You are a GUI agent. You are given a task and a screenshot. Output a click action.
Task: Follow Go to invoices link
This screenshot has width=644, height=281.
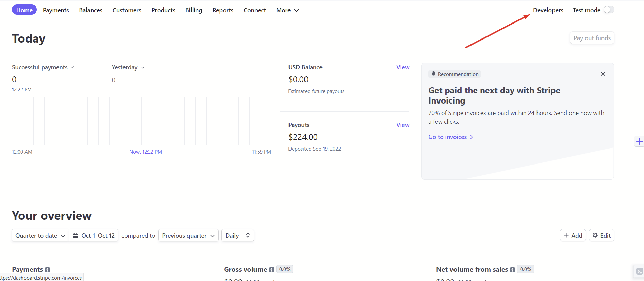click(451, 137)
